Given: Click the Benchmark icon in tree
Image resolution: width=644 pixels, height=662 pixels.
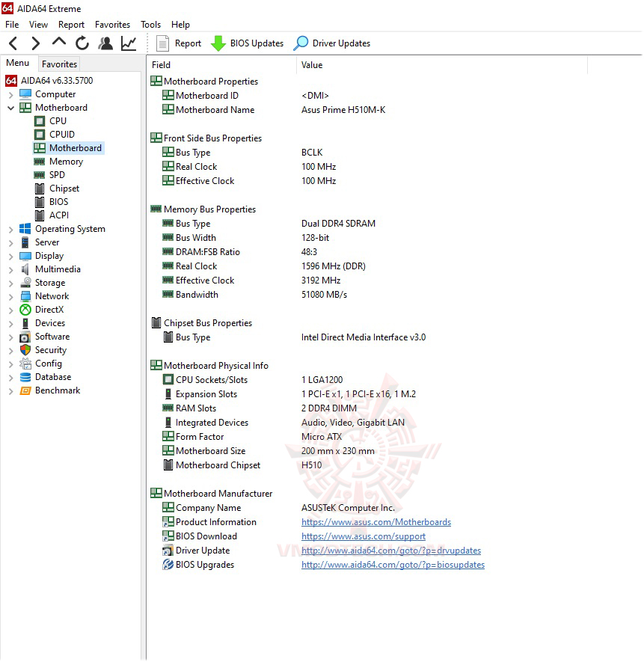Looking at the screenshot, I should (x=25, y=390).
